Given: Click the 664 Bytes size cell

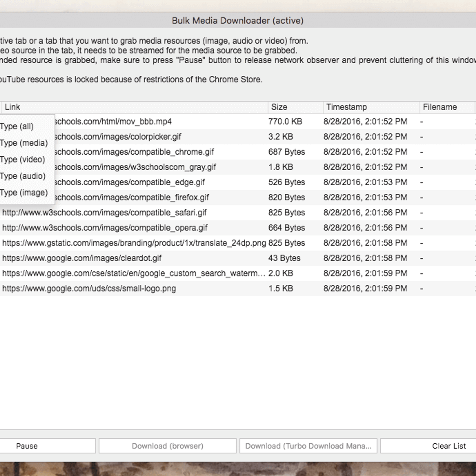Looking at the screenshot, I should pos(287,228).
